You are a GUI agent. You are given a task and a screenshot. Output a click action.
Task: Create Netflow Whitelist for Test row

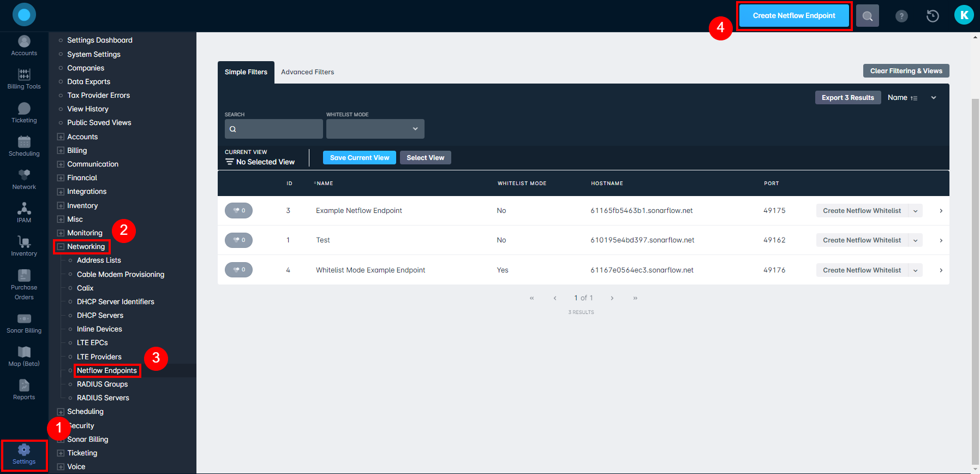[x=862, y=240]
